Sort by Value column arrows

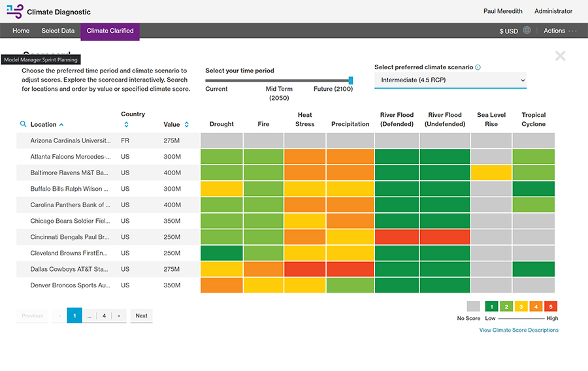(x=186, y=124)
